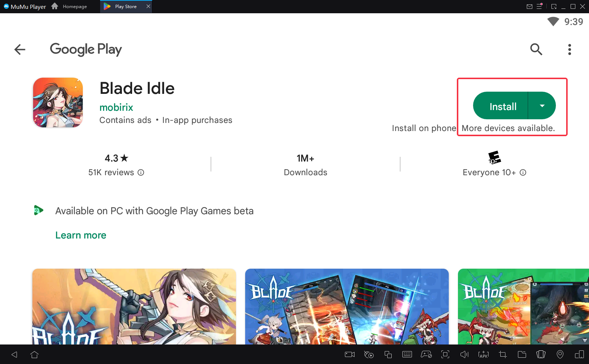Click the Blade Idle title
The height and width of the screenshot is (364, 589).
pos(137,88)
